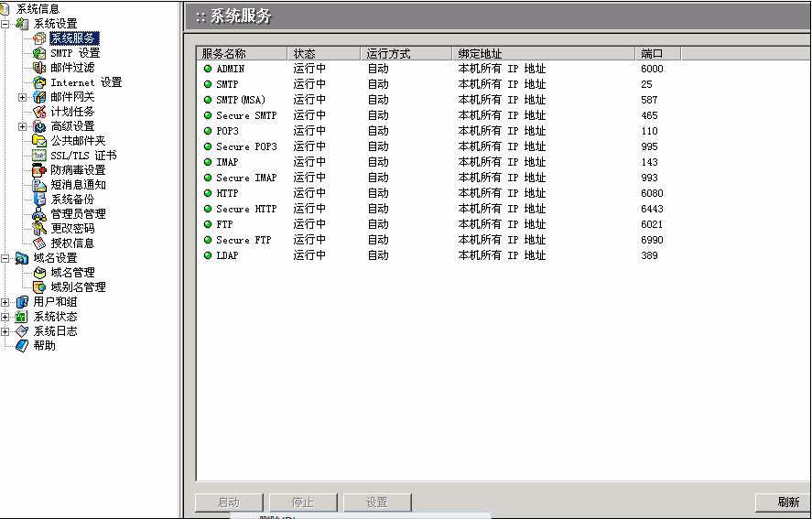The height and width of the screenshot is (519, 812).
Task: Expand the 用户和组 tree node
Action: point(5,302)
